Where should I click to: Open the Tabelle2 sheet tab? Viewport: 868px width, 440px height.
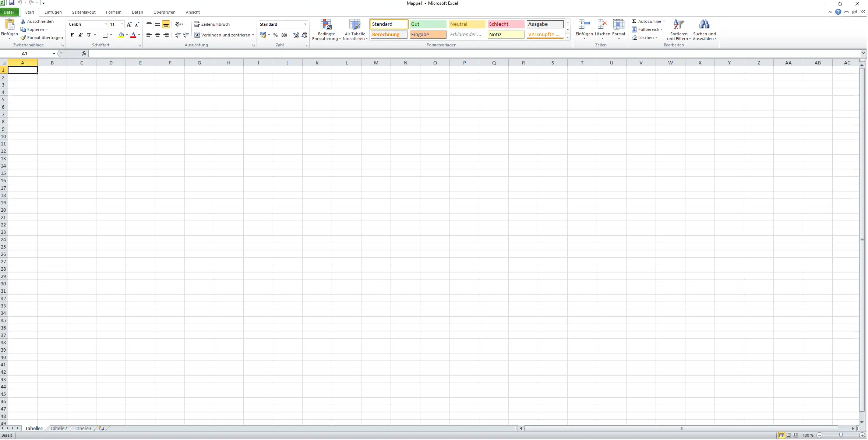click(x=59, y=429)
